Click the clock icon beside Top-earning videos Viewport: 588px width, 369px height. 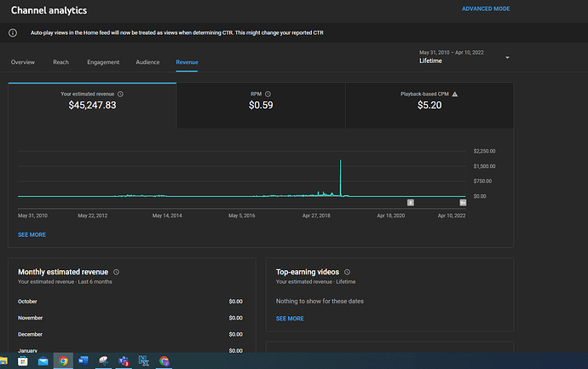click(x=347, y=272)
